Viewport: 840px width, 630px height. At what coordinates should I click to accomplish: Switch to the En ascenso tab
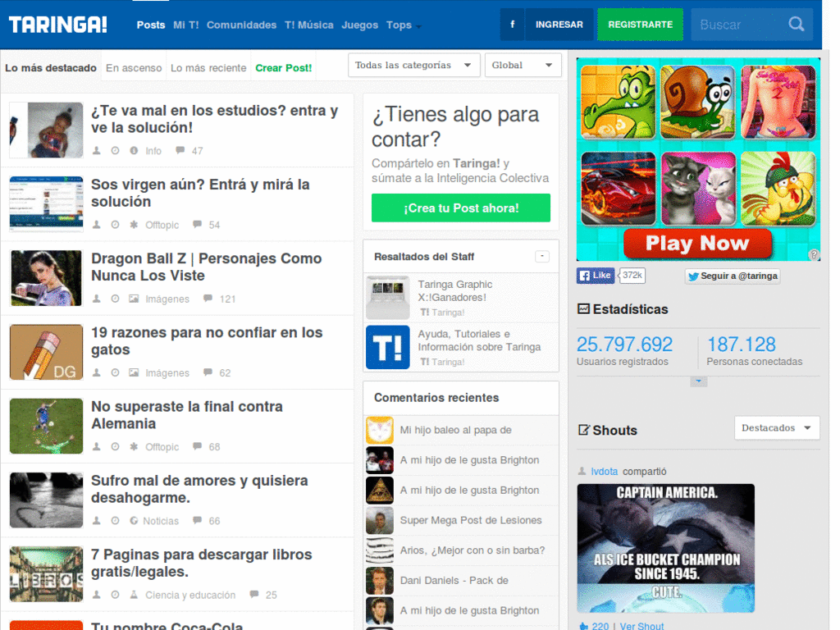coord(134,68)
